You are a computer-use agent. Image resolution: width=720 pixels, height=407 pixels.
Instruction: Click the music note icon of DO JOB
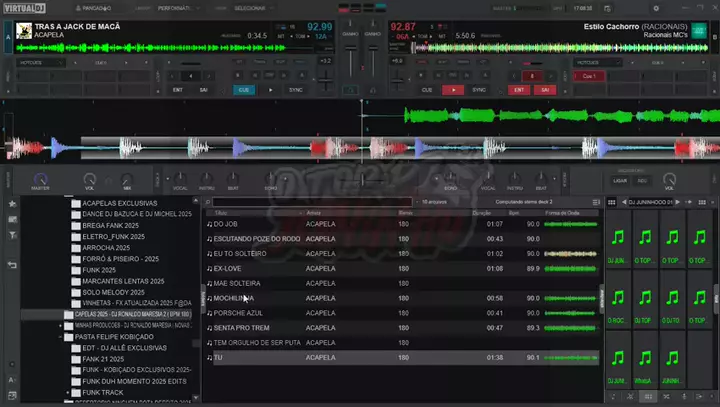(209, 224)
